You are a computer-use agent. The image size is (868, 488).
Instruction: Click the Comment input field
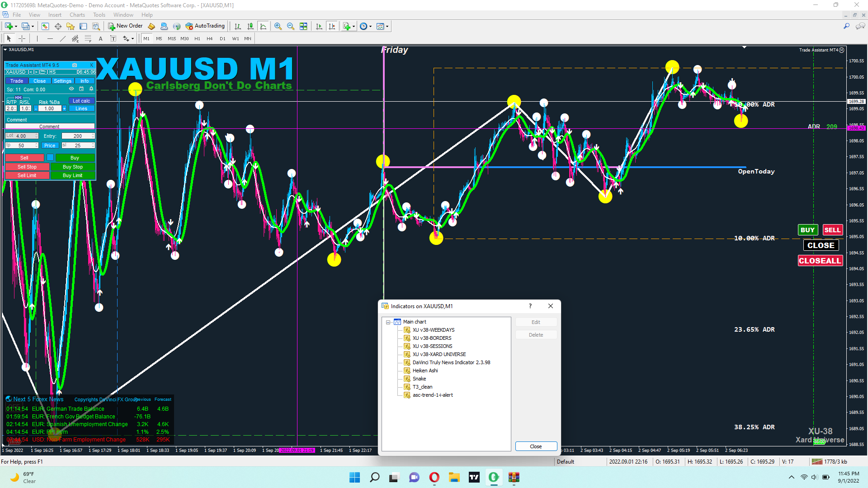click(x=49, y=127)
